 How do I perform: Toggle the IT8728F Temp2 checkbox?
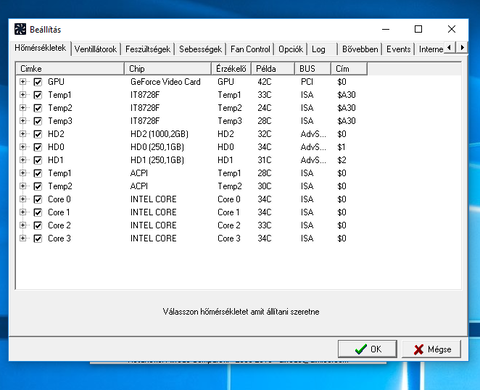pos(38,108)
